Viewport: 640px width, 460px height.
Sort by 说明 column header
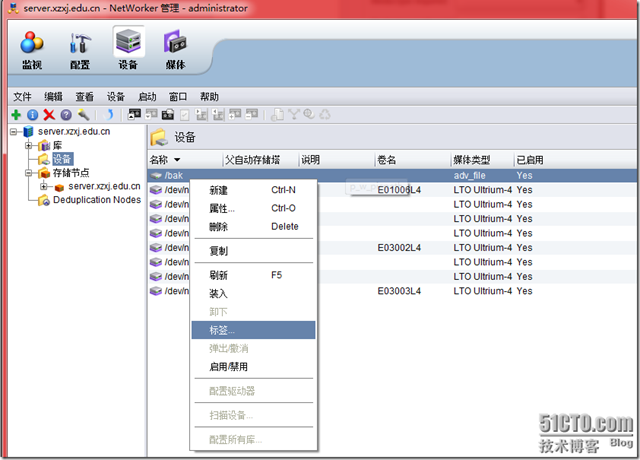pos(337,160)
